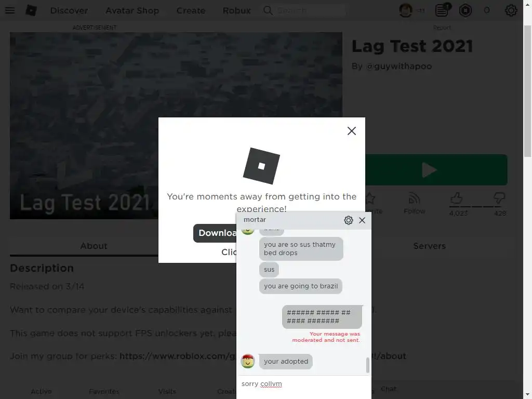Select the About tab
Image resolution: width=532 pixels, height=399 pixels.
(x=94, y=246)
